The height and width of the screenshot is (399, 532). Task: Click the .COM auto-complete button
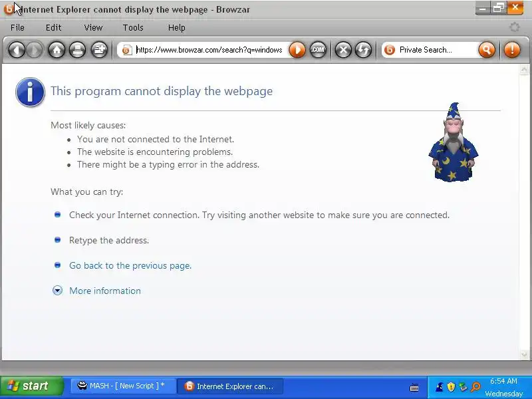click(x=318, y=51)
